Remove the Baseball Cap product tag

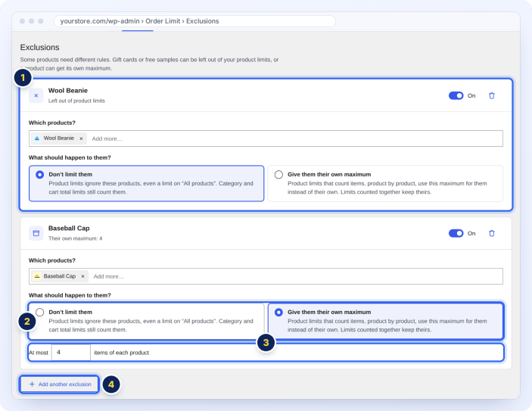[82, 276]
